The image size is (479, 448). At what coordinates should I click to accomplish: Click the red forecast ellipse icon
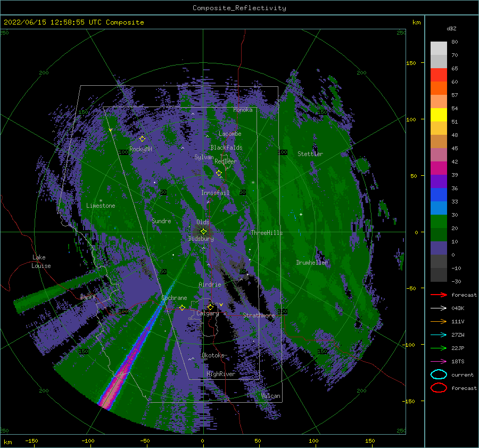pos(439,388)
